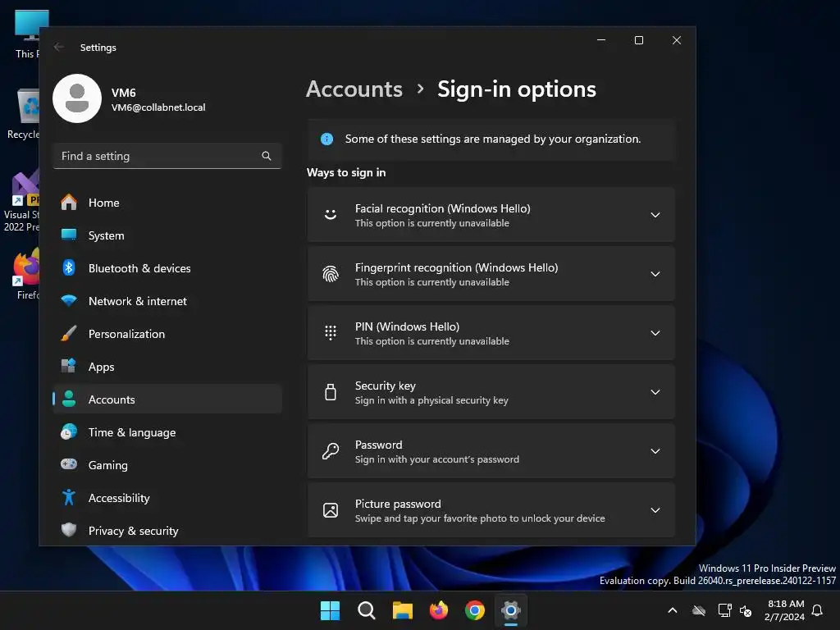Click the System monitor icon

(69, 235)
